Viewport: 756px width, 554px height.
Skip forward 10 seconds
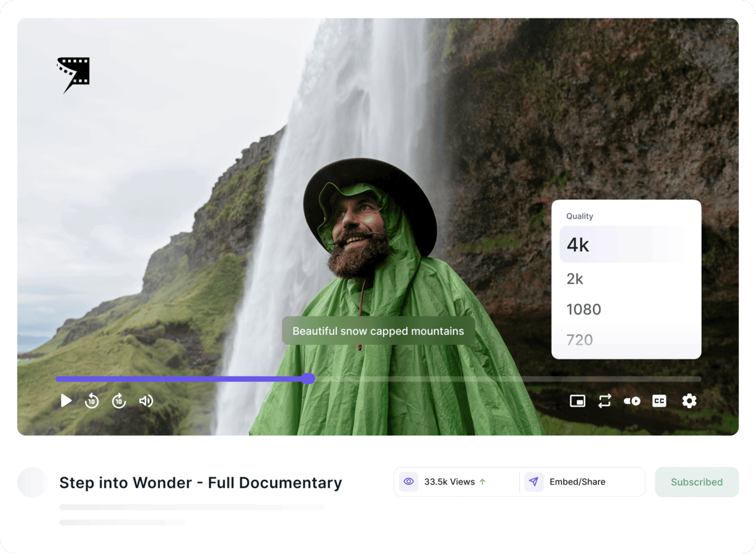(119, 401)
